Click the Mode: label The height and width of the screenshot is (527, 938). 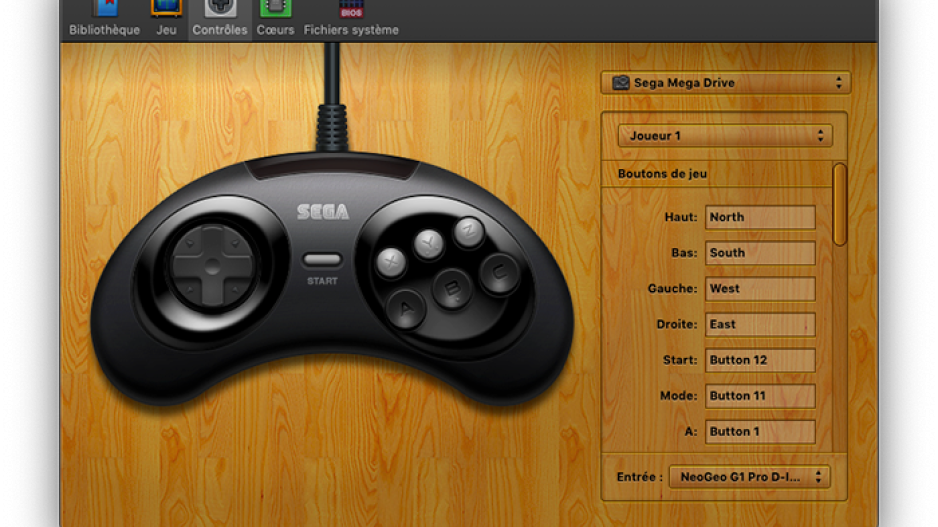tap(678, 396)
